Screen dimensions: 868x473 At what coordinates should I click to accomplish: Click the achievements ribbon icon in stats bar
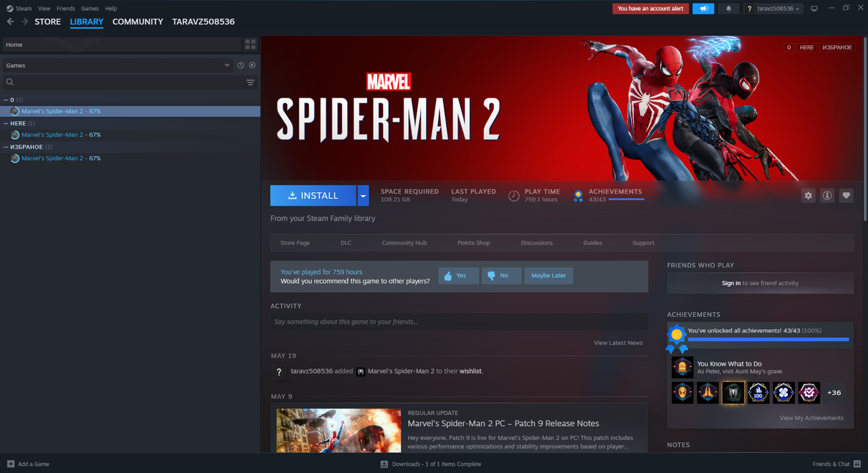tap(578, 196)
